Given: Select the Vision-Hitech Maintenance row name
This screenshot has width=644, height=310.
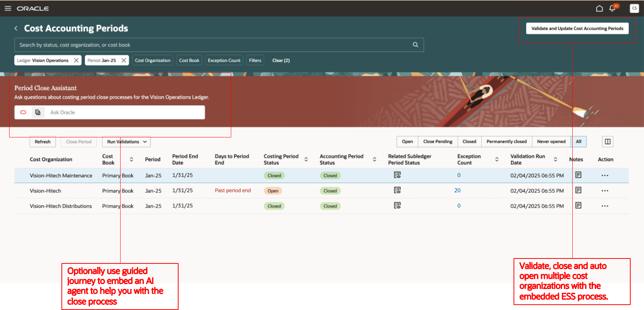Looking at the screenshot, I should click(61, 176).
